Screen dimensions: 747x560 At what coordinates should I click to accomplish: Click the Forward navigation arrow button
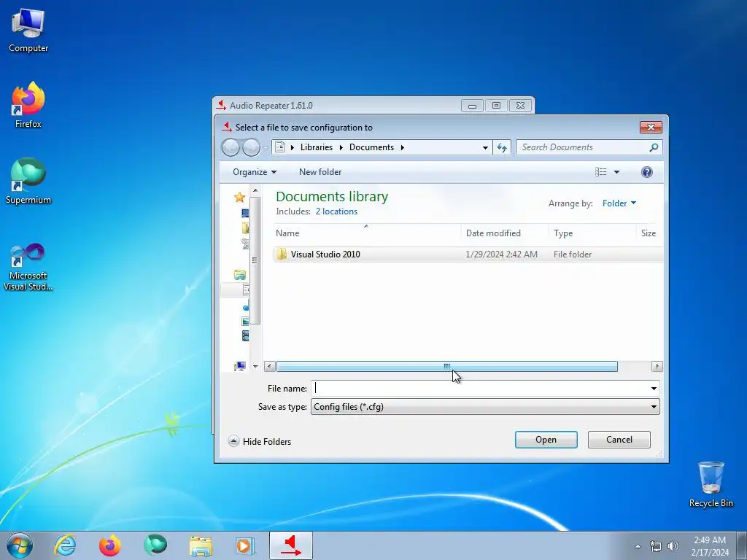(251, 147)
